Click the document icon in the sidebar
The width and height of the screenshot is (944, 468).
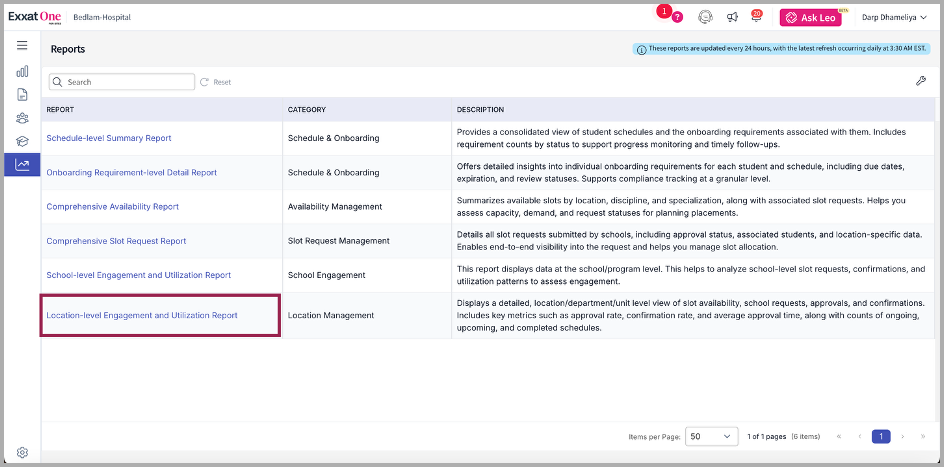pyautogui.click(x=22, y=95)
